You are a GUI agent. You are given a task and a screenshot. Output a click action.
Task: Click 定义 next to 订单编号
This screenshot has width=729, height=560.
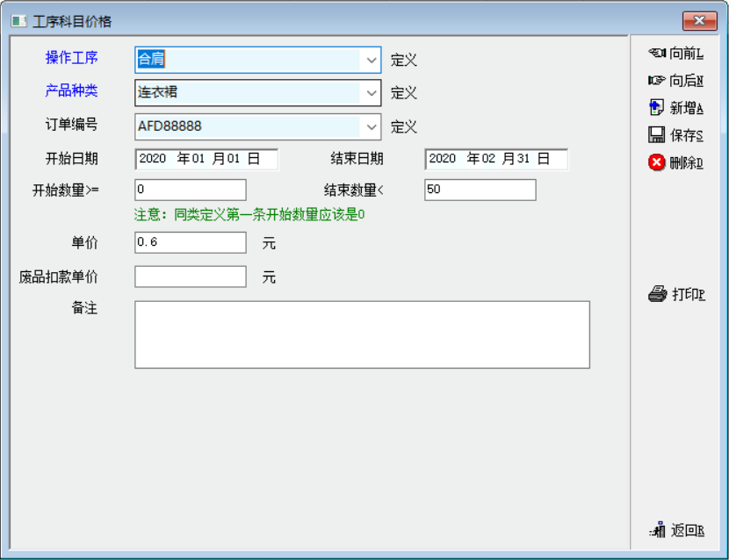[x=403, y=127]
